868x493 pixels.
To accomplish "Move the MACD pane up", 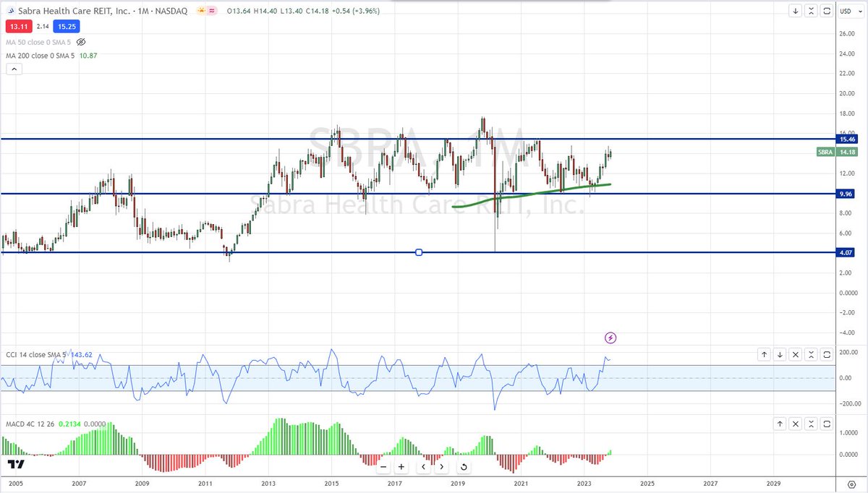I will coord(780,424).
